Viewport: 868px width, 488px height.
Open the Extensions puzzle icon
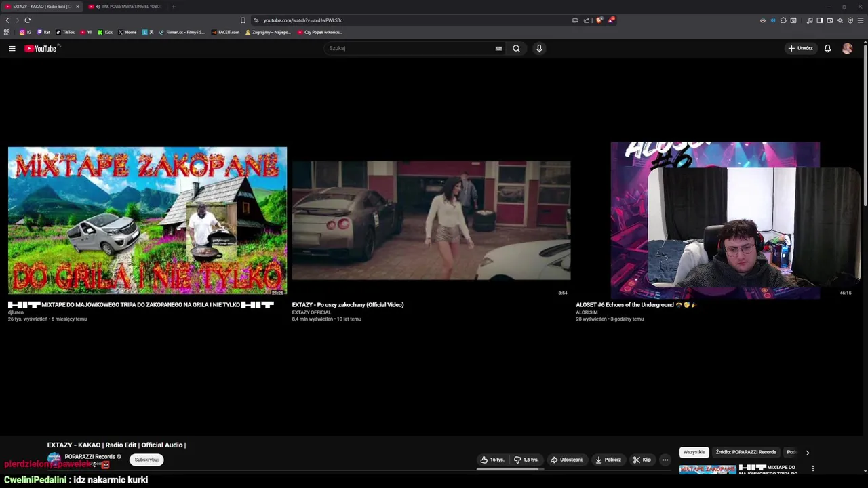(x=783, y=20)
